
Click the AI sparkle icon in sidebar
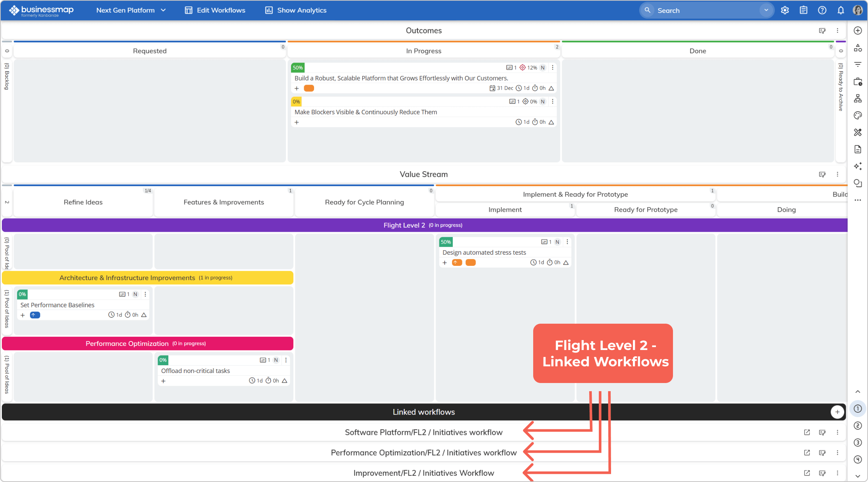pyautogui.click(x=858, y=166)
